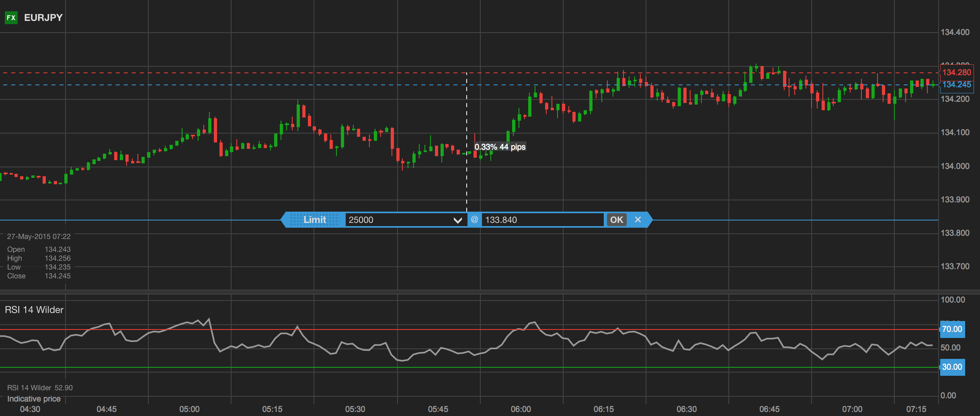Viewport: 980px width, 416px height.
Task: Click the 134.000 price axis label
Action: point(955,166)
